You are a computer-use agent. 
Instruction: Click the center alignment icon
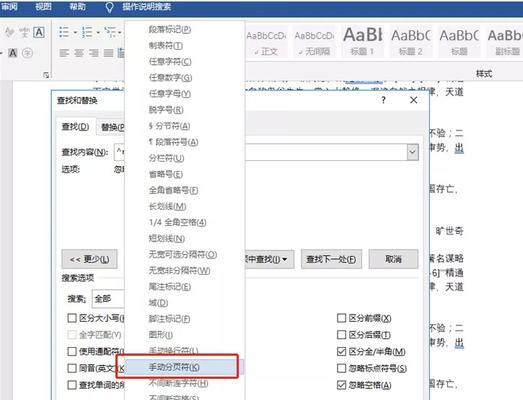[x=79, y=53]
